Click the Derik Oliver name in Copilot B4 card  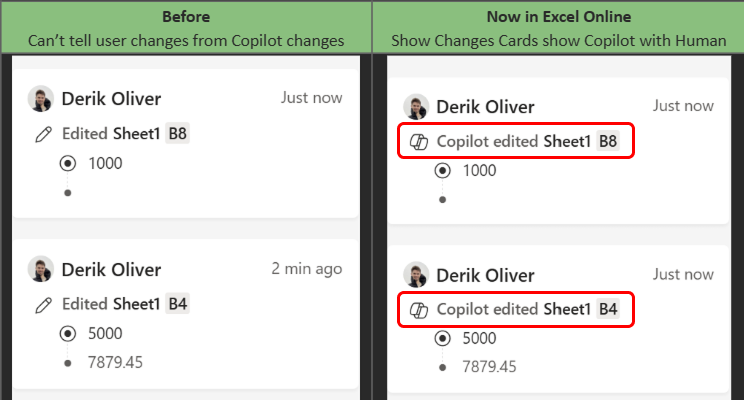[x=485, y=275]
